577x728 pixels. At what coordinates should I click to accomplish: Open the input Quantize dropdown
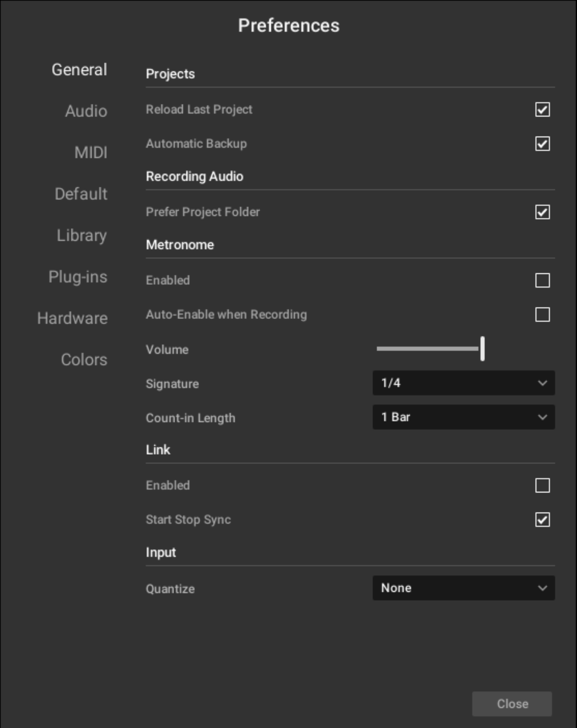463,588
